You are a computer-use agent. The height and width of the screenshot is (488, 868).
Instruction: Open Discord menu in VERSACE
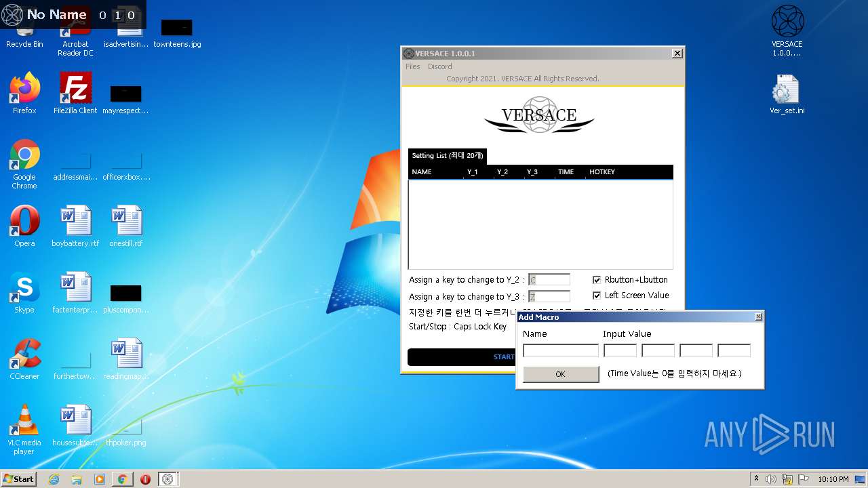(x=440, y=66)
